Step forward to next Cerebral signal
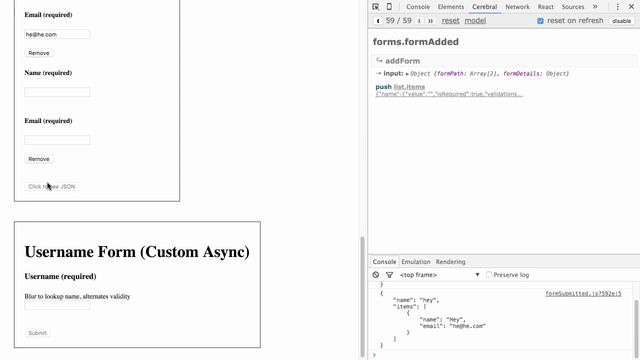Image resolution: width=640 pixels, height=360 pixels. [x=419, y=21]
